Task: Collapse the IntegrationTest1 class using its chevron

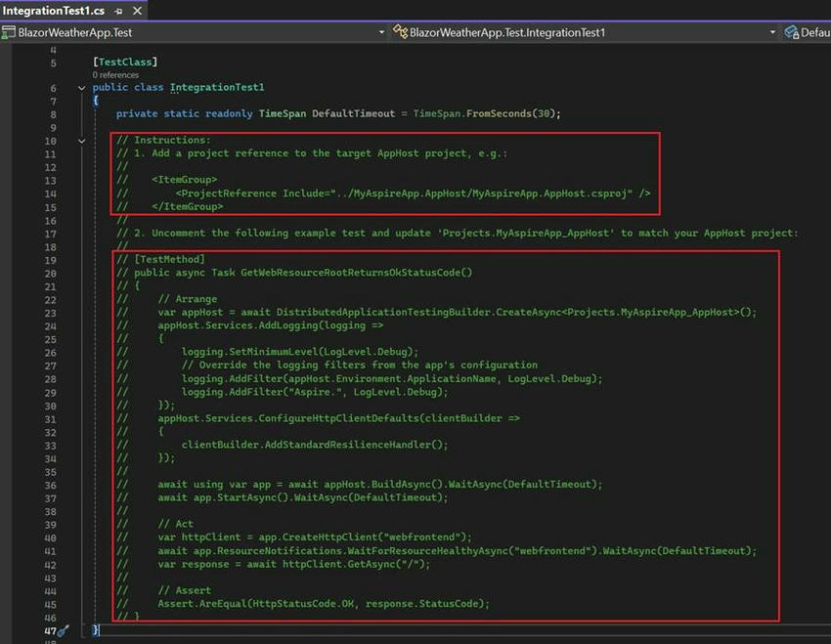Action: click(x=82, y=87)
